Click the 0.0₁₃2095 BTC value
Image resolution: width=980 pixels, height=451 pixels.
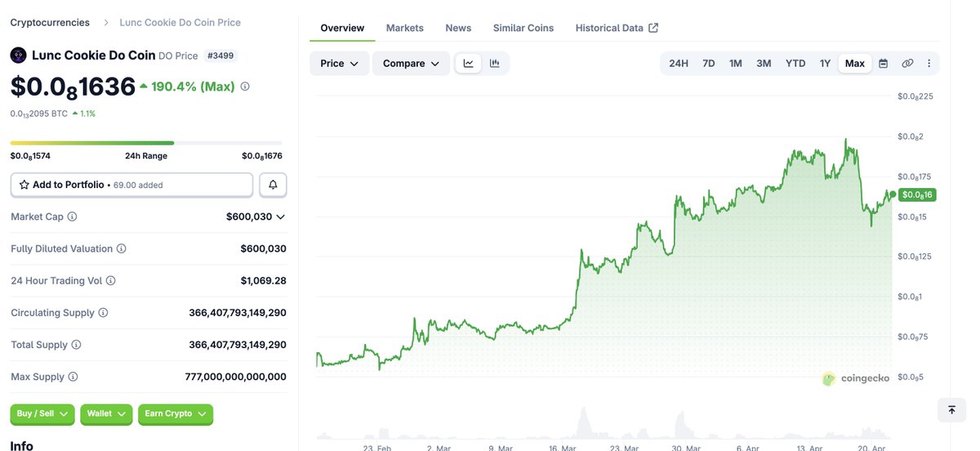point(38,114)
